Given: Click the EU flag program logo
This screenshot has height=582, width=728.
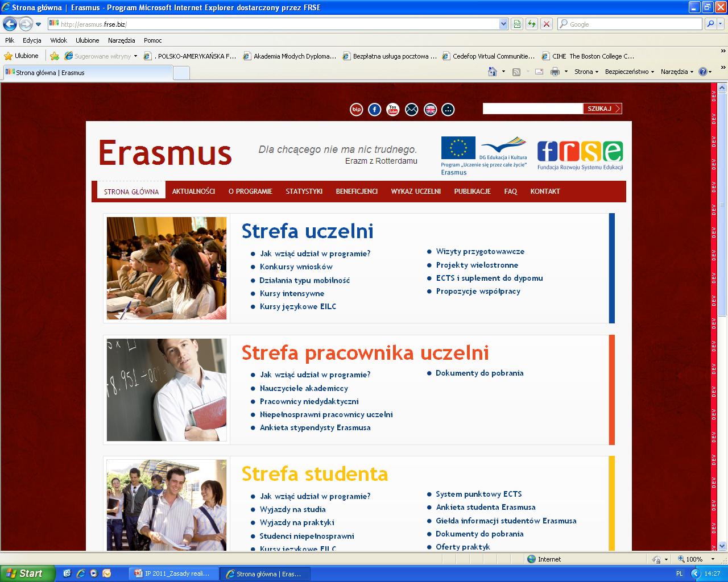Looking at the screenshot, I should pyautogui.click(x=484, y=156).
